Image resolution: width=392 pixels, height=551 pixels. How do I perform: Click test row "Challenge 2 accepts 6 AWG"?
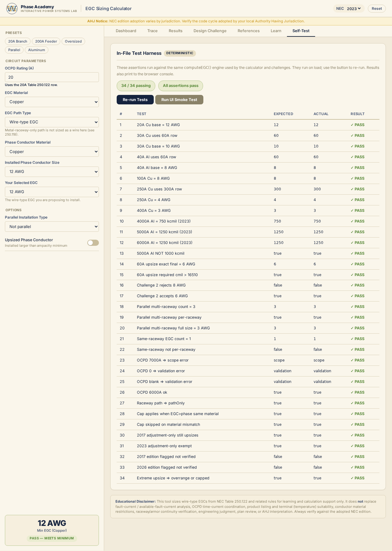248,296
